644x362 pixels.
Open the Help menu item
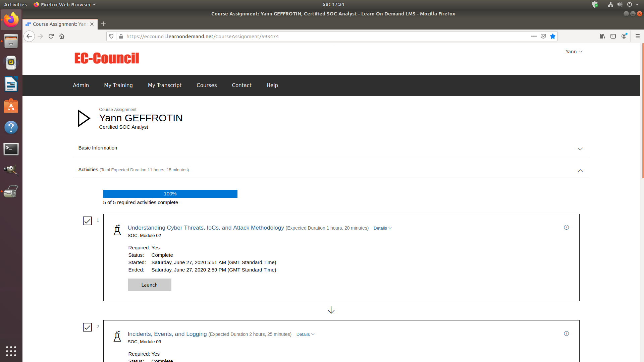click(272, 85)
